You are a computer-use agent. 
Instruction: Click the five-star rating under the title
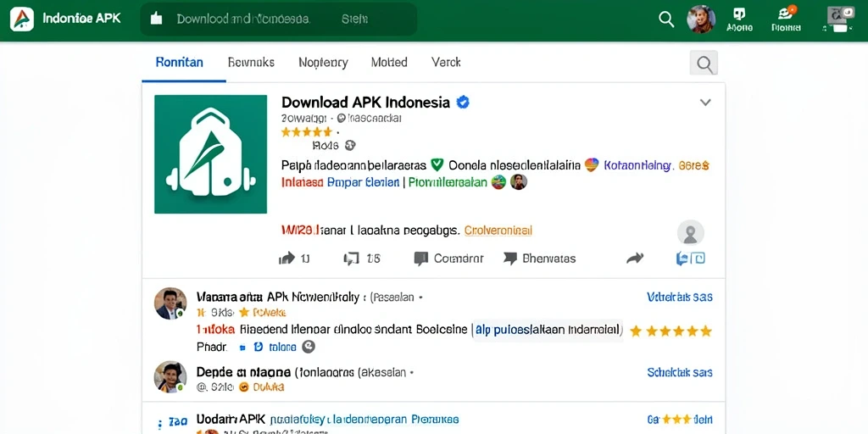tap(307, 131)
